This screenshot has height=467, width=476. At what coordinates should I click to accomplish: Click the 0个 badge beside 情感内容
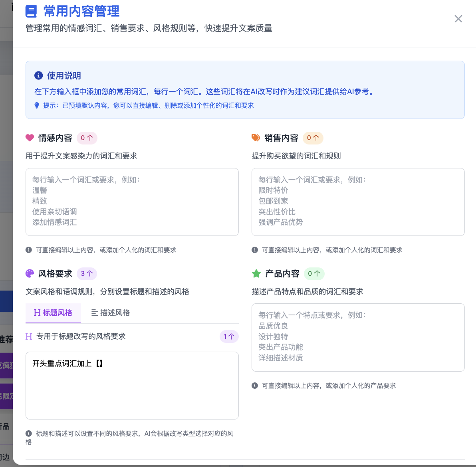[x=87, y=138]
